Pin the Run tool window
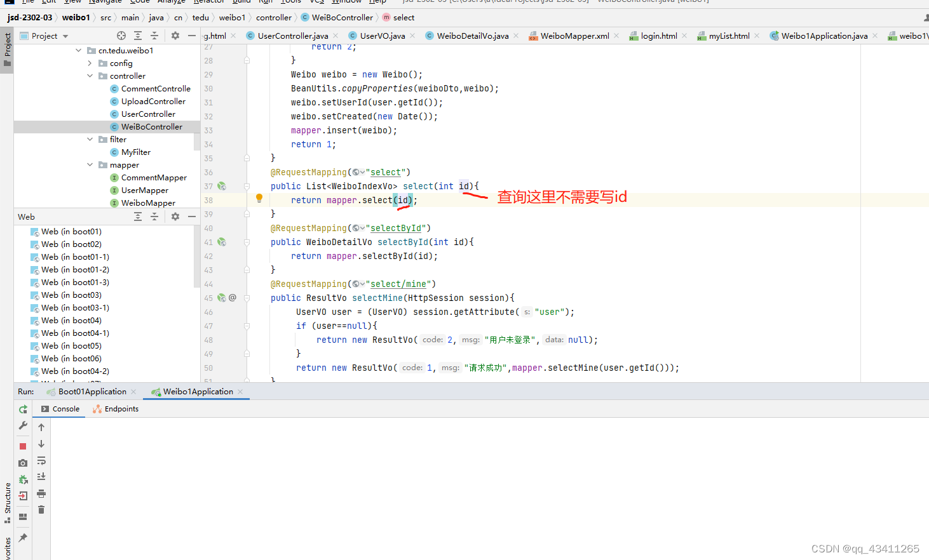This screenshot has height=560, width=929. tap(22, 537)
